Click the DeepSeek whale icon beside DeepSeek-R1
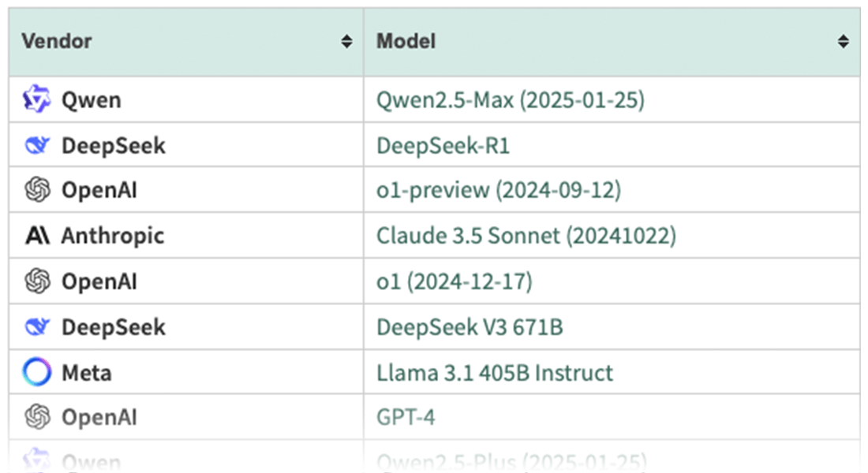The image size is (868, 473). click(36, 146)
